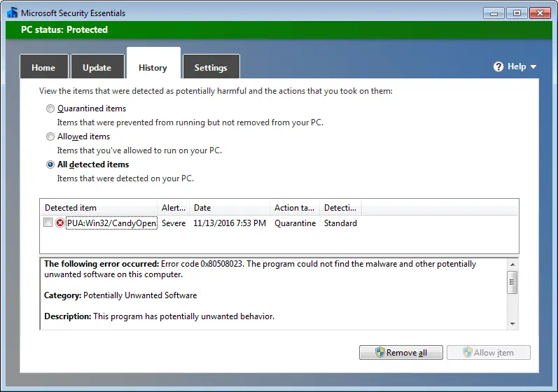
Task: Sort by the Detected item column header
Action: pyautogui.click(x=99, y=208)
